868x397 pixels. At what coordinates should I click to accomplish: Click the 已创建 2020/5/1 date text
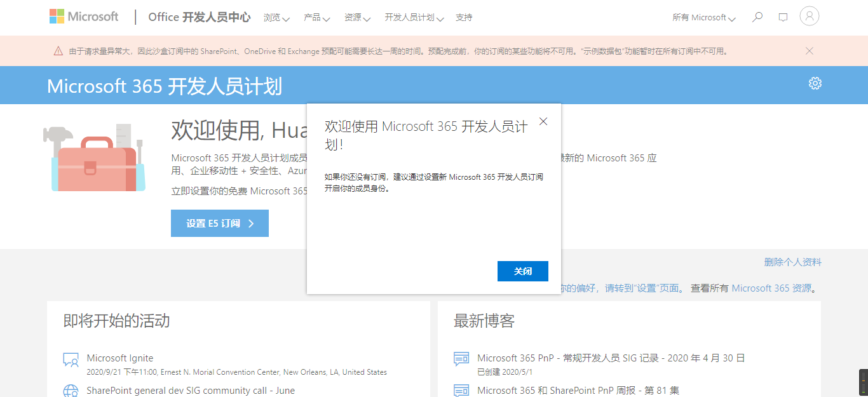coord(505,372)
